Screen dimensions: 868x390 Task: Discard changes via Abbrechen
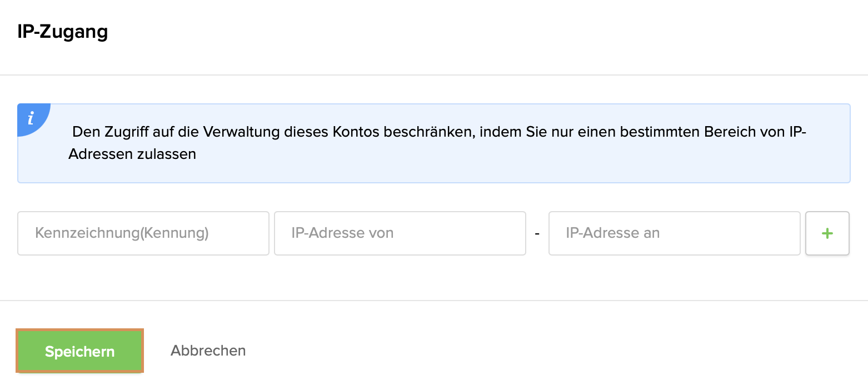(x=208, y=351)
